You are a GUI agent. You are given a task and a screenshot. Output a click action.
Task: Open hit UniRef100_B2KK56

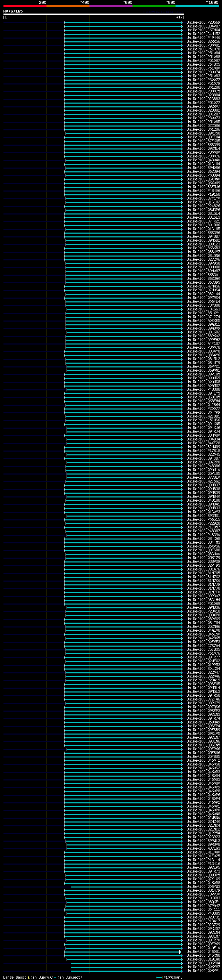203,41
